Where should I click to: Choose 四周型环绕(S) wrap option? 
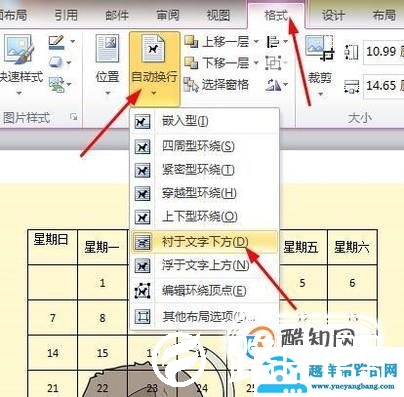pos(204,146)
